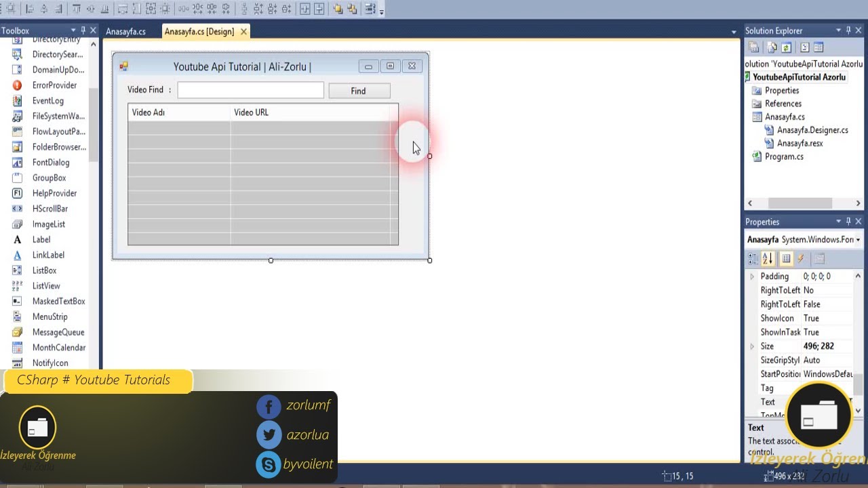Click the Video Adı column header
Viewport: 868px width, 488px height.
179,113
